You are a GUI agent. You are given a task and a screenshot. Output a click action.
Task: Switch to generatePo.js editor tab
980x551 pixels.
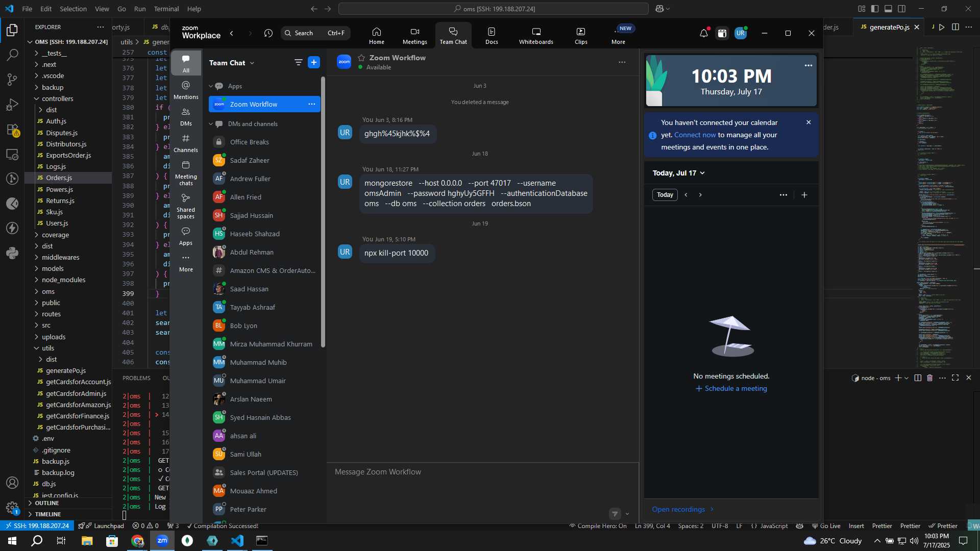click(889, 27)
